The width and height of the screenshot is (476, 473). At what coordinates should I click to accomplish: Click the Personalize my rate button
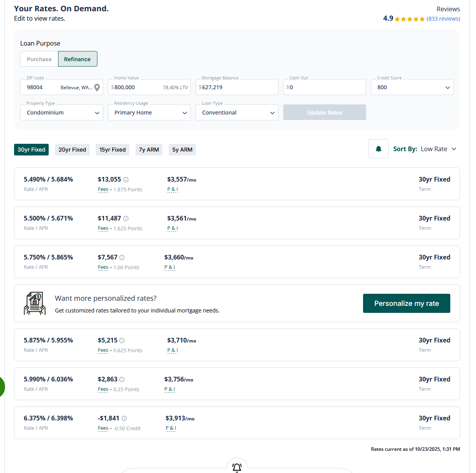(x=406, y=304)
